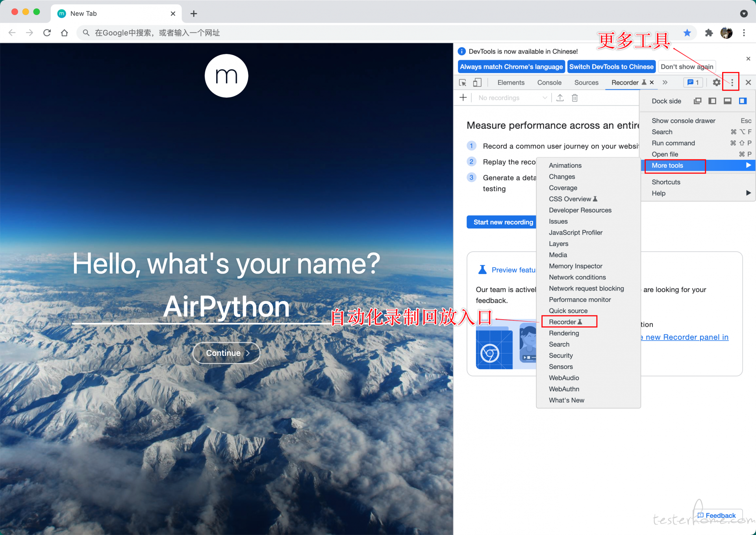Viewport: 756px width, 535px height.
Task: Reload the page
Action: click(x=47, y=33)
